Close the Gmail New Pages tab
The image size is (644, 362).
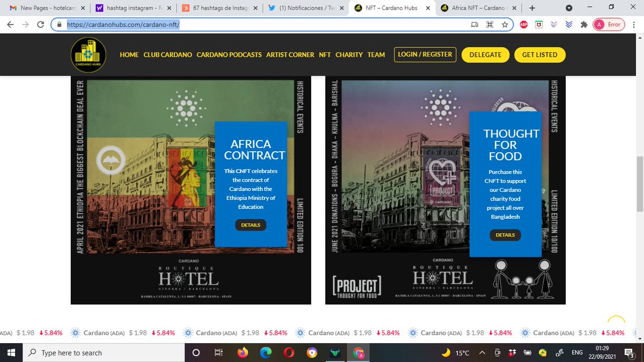point(82,8)
